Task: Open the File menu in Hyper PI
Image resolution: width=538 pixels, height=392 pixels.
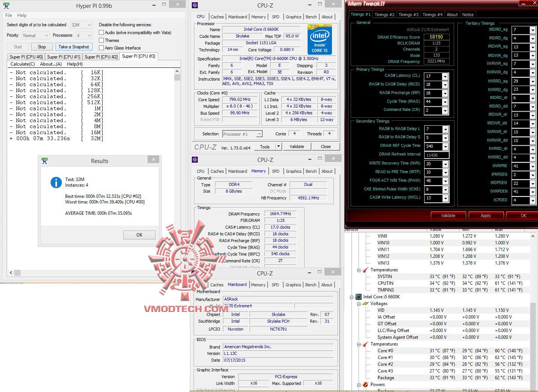Action: (9, 15)
